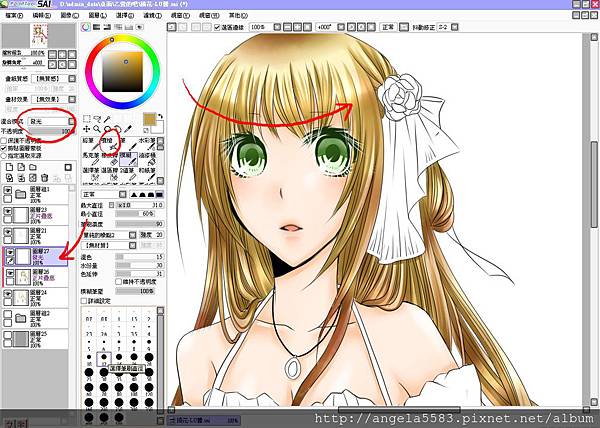Screen dimensions: 600x428
Task: Choose the 模糊 blur brush
Action: (128, 159)
